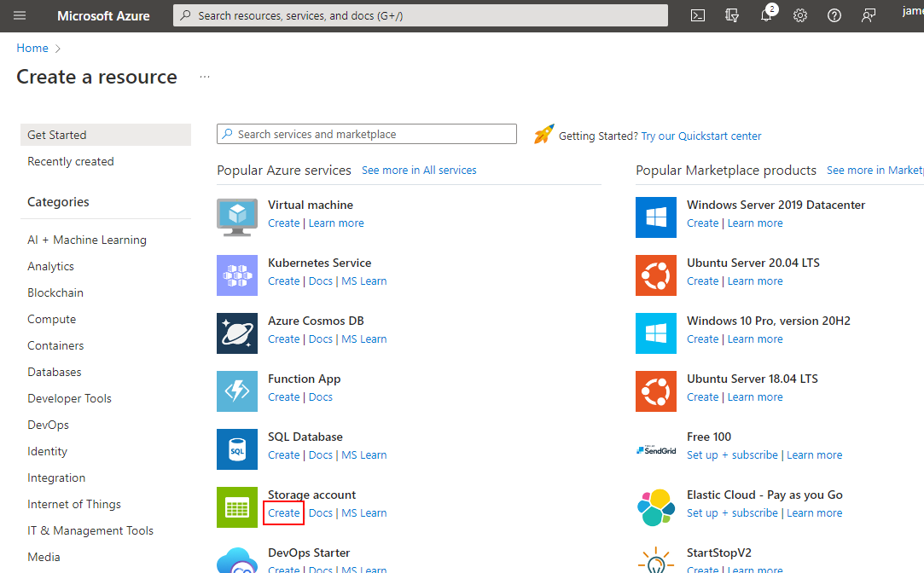924x573 pixels.
Task: Open the Compute category
Action: click(x=52, y=319)
